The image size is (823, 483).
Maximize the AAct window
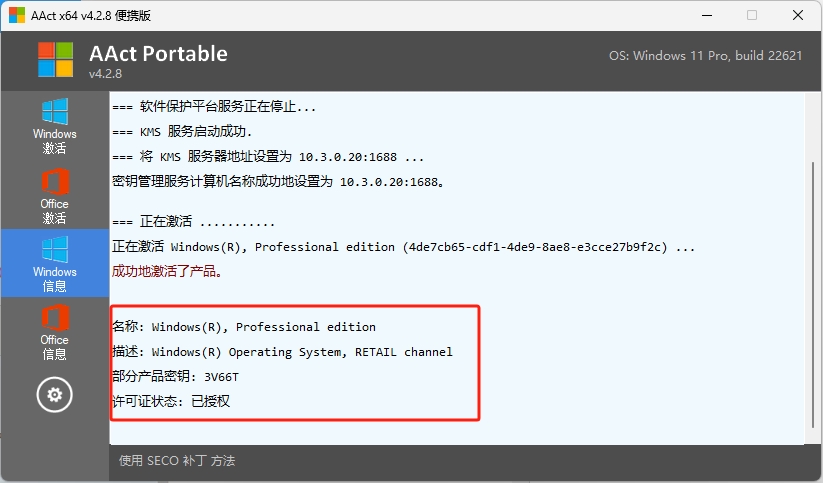(752, 15)
